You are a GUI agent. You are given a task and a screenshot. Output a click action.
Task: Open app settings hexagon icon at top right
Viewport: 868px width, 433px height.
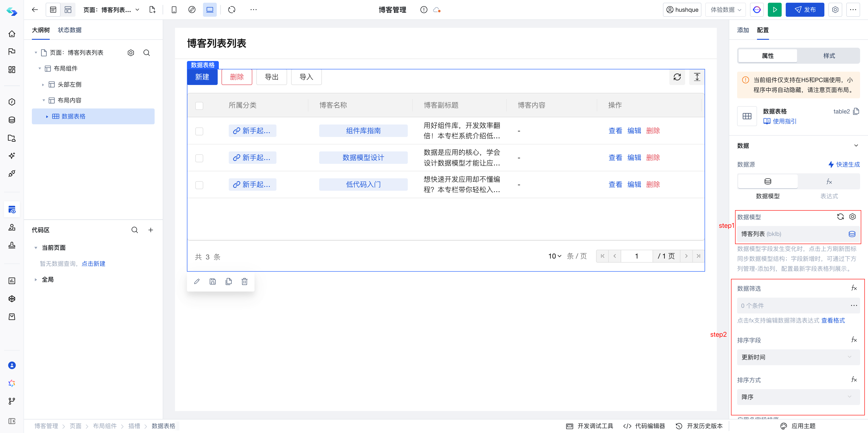pos(835,10)
